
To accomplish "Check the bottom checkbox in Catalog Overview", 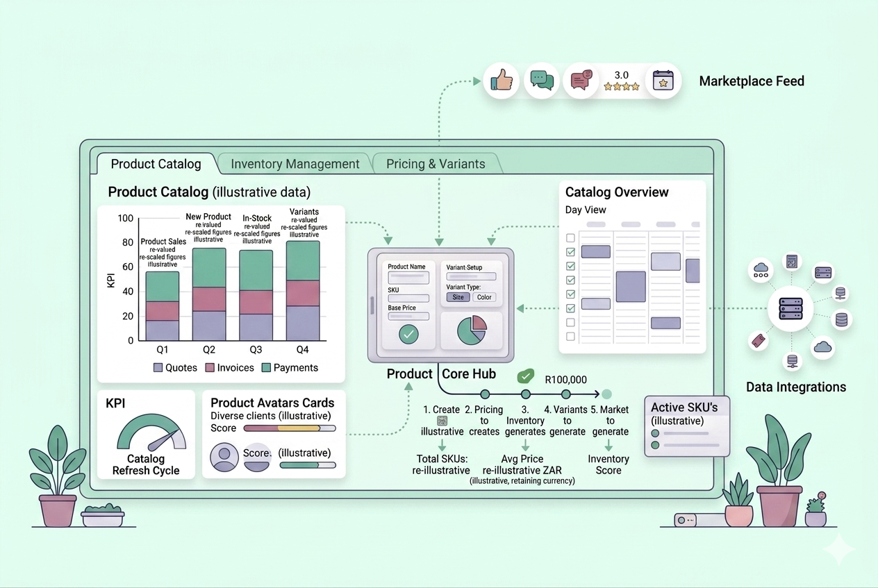I will [x=570, y=337].
